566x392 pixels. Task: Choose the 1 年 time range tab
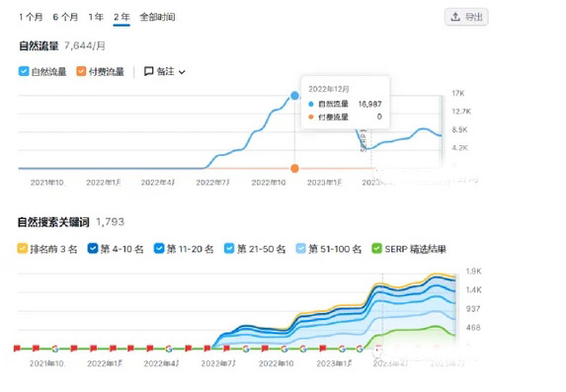coord(96,17)
